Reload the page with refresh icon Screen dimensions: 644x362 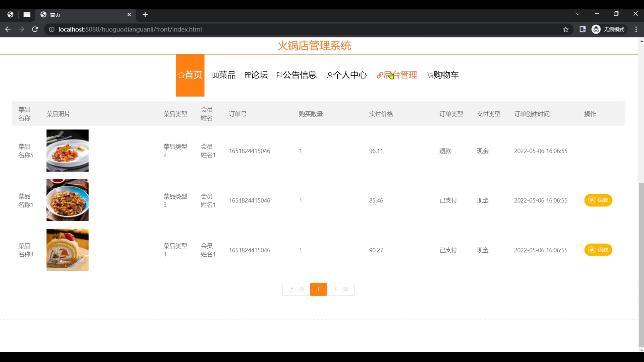pos(35,29)
